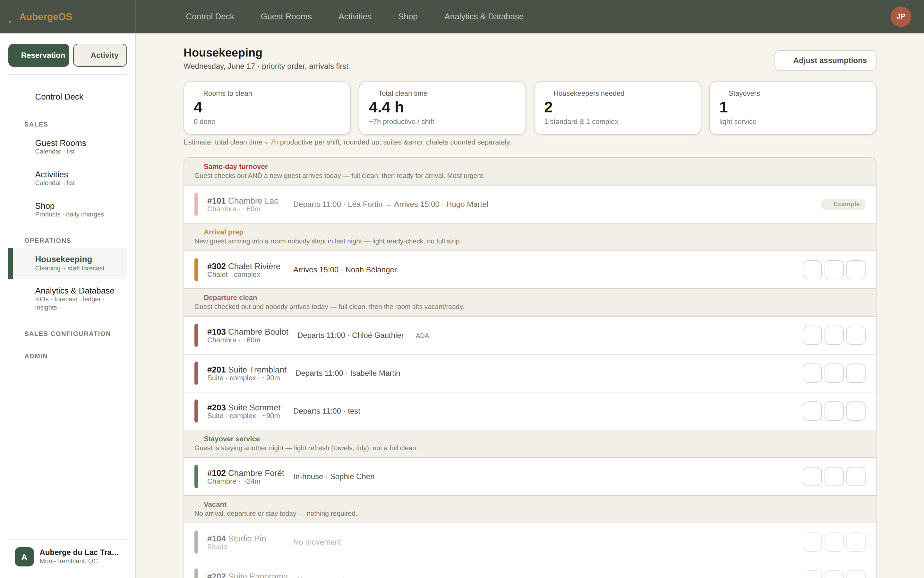Image resolution: width=924 pixels, height=578 pixels.
Task: Click the leftmost action box for #302 Chalet Rivière
Action: (x=812, y=269)
